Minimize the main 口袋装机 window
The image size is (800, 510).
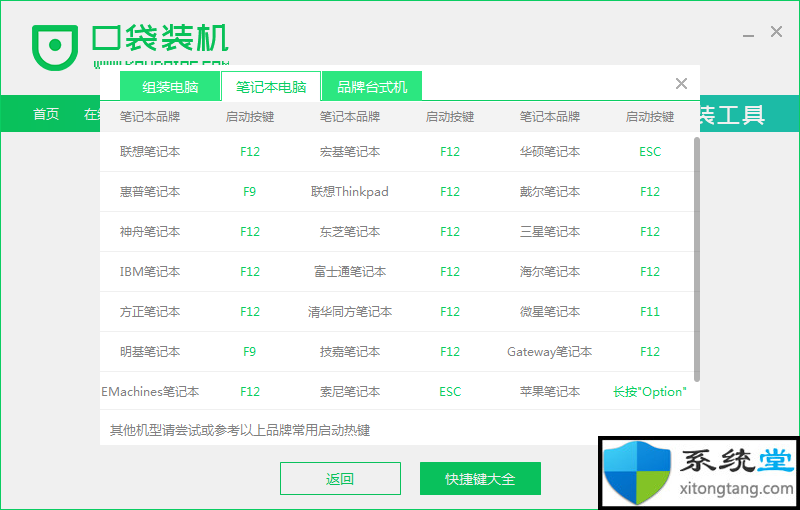748,34
